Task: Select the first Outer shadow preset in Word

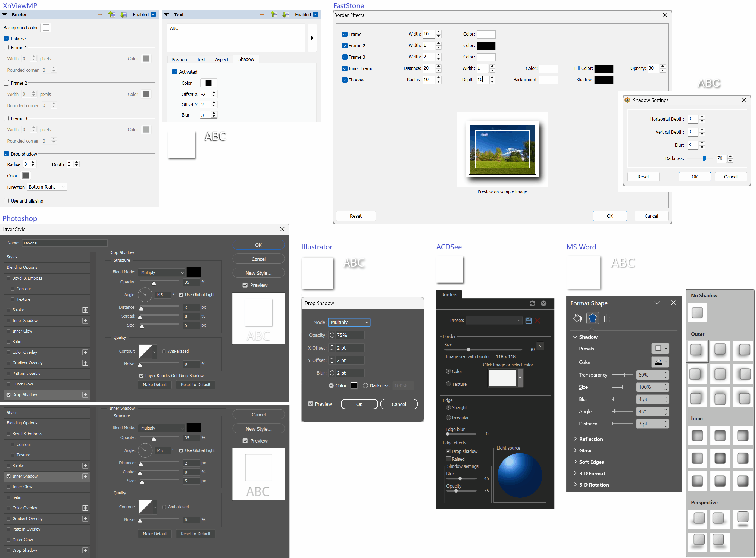Action: (x=697, y=351)
